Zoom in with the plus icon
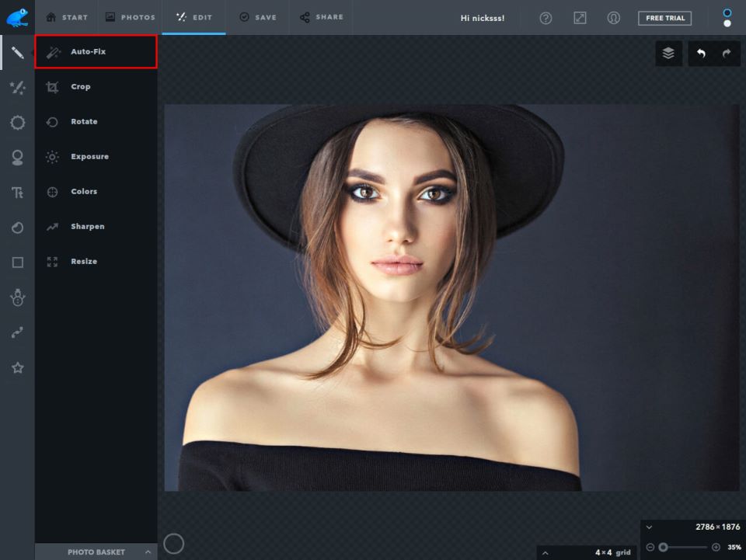Viewport: 746px width, 560px height. pyautogui.click(x=716, y=547)
